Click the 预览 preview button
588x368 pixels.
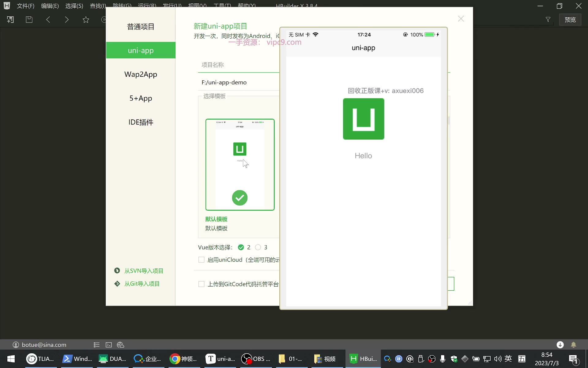(x=570, y=20)
